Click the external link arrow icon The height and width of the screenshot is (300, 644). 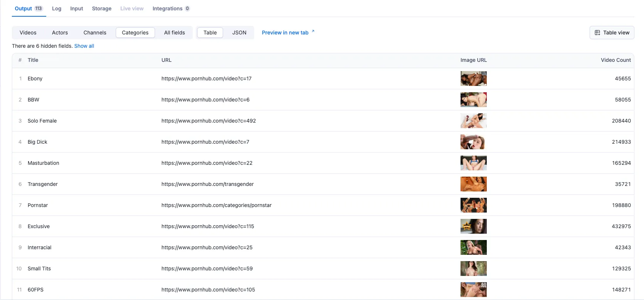313,31
